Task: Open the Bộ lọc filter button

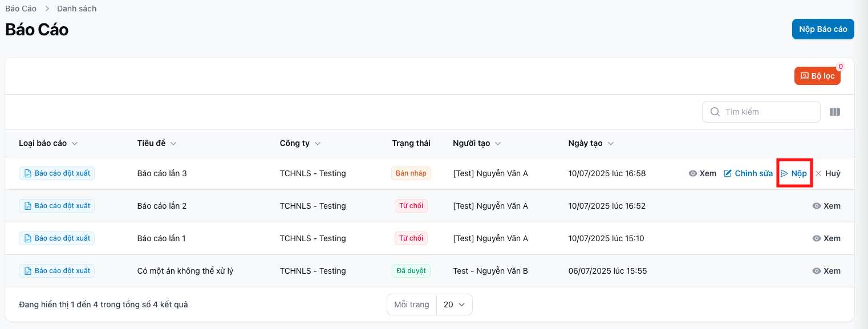Action: click(817, 76)
